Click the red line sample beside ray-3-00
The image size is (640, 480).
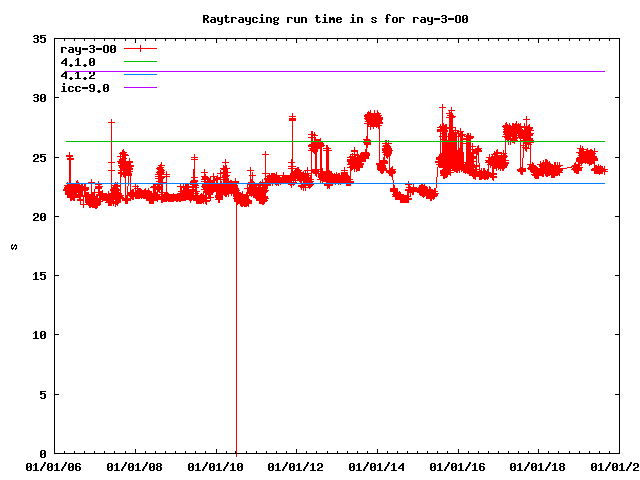pyautogui.click(x=141, y=49)
